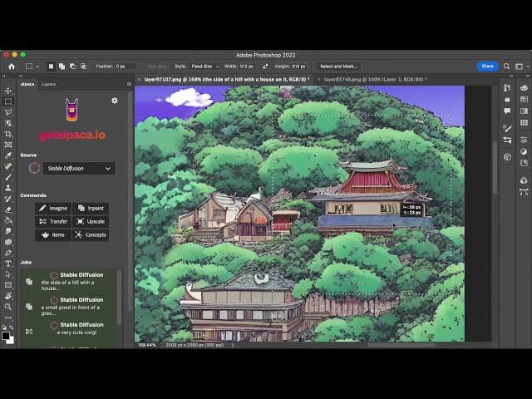This screenshot has width=532, height=399.
Task: Reset default foreground and background colors
Action: click(x=3, y=328)
